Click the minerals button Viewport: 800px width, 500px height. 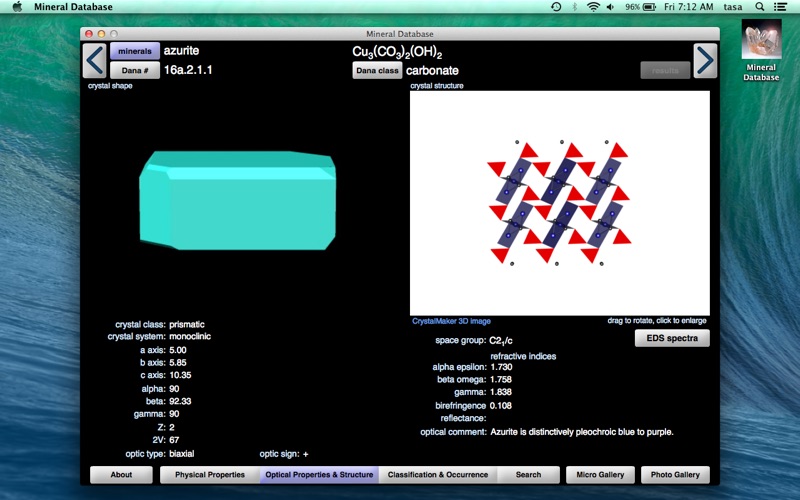click(x=135, y=51)
